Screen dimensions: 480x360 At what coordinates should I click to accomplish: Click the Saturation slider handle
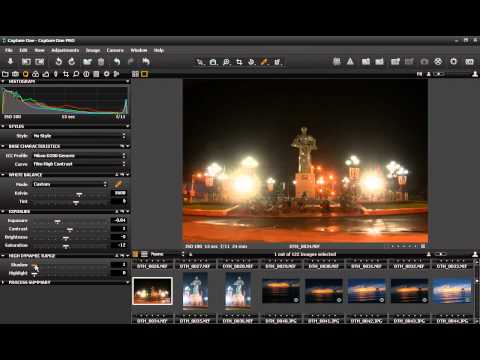point(66,246)
